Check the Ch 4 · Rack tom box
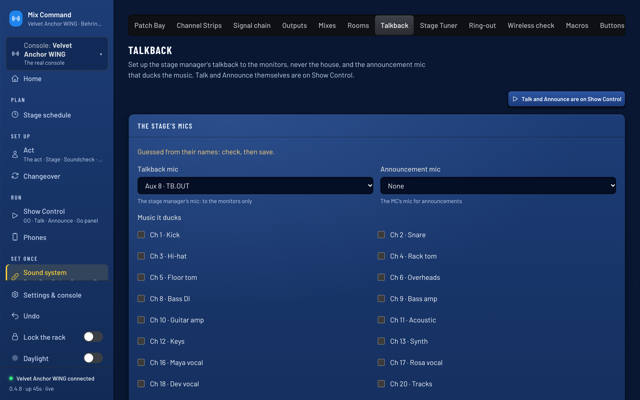640x400 pixels. [x=381, y=256]
